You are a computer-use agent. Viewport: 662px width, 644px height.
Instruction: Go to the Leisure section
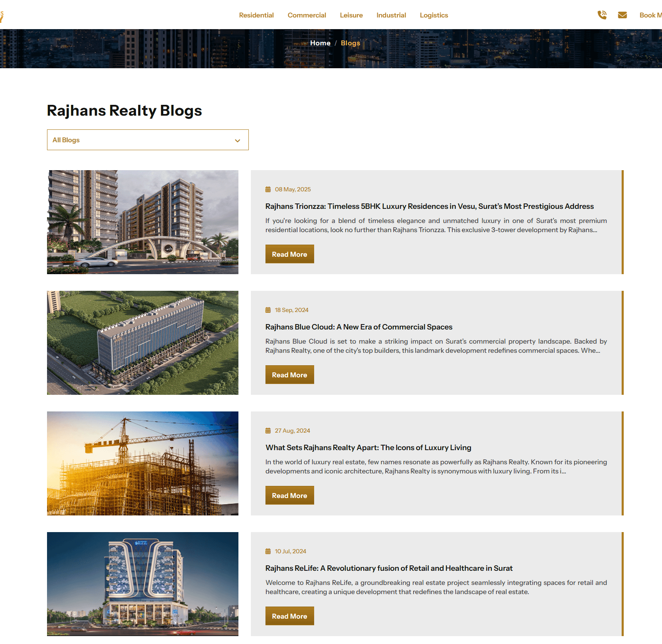coord(351,15)
